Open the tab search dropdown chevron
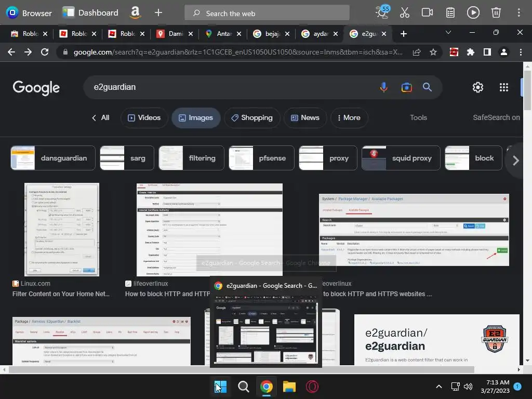The height and width of the screenshot is (399, 532). [448, 33]
